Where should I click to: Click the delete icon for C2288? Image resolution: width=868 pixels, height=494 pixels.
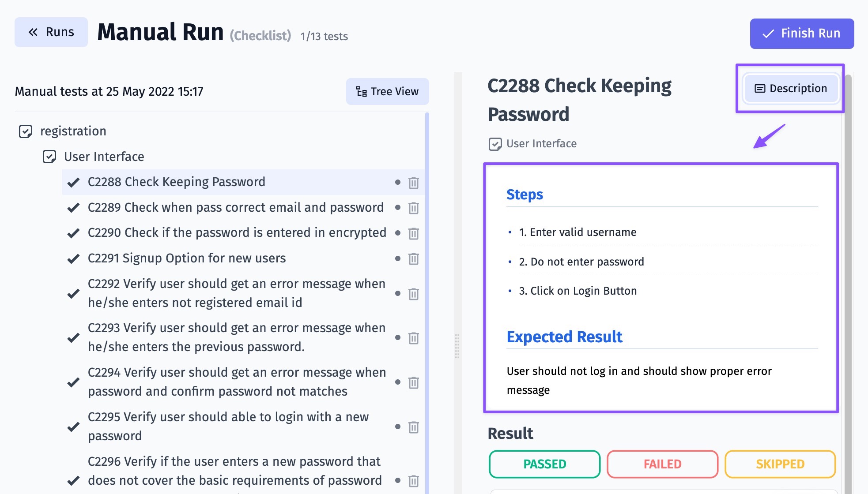(x=413, y=182)
